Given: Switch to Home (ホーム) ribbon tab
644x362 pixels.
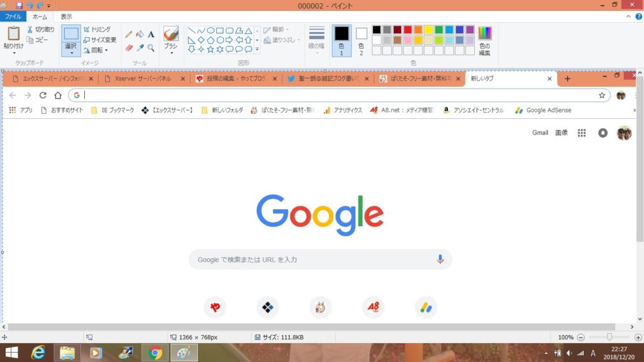Looking at the screenshot, I should click(x=40, y=16).
